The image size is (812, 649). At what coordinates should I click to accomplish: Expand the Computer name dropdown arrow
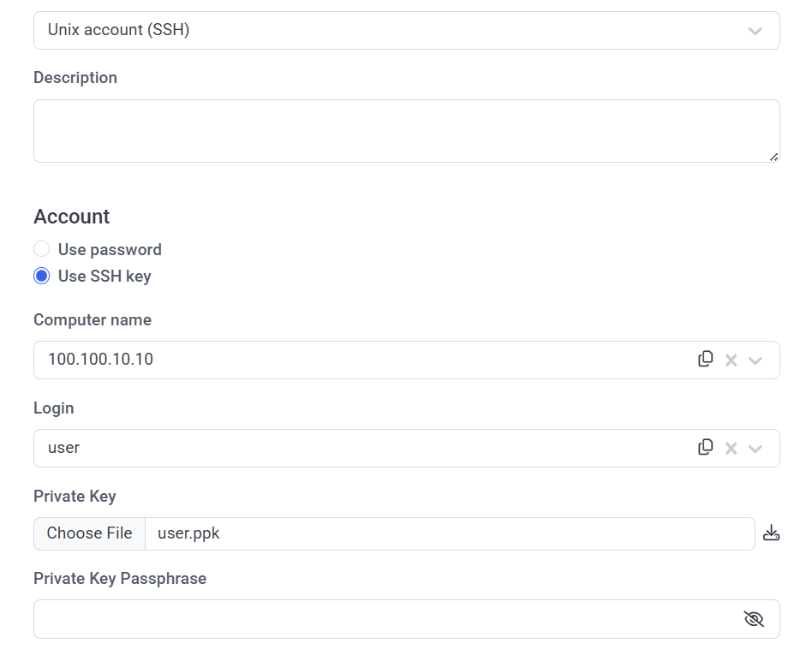[755, 360]
